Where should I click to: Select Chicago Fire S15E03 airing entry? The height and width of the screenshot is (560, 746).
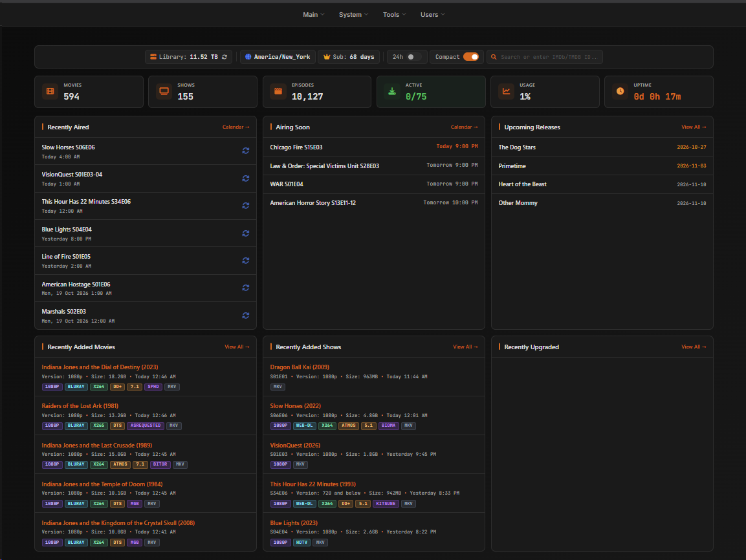(374, 147)
